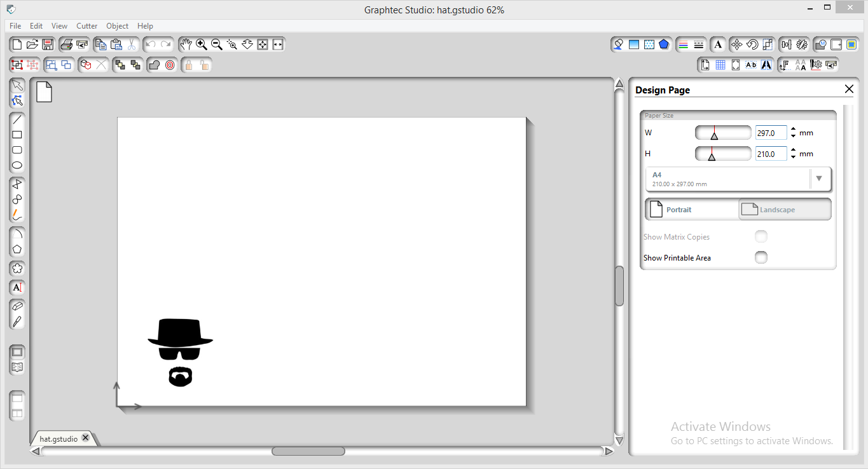Screen dimensions: 868x469
Task: Click the page icon above the canvas
Action: click(44, 92)
